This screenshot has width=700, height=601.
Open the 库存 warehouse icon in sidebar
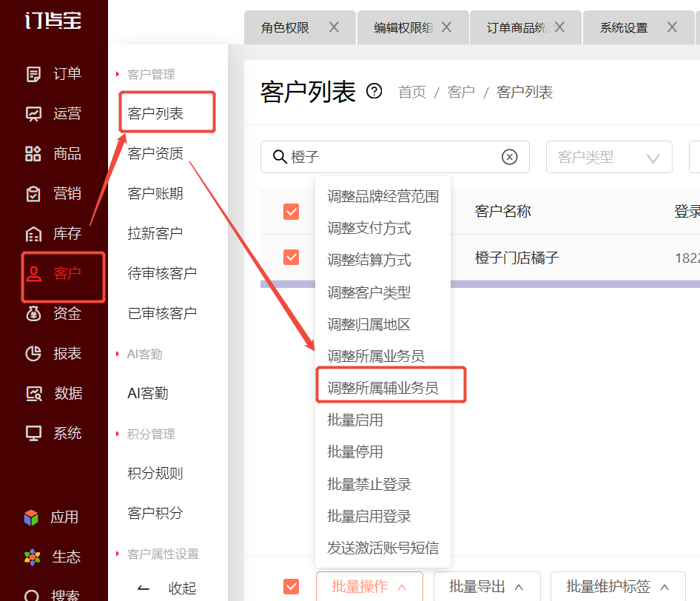33,234
